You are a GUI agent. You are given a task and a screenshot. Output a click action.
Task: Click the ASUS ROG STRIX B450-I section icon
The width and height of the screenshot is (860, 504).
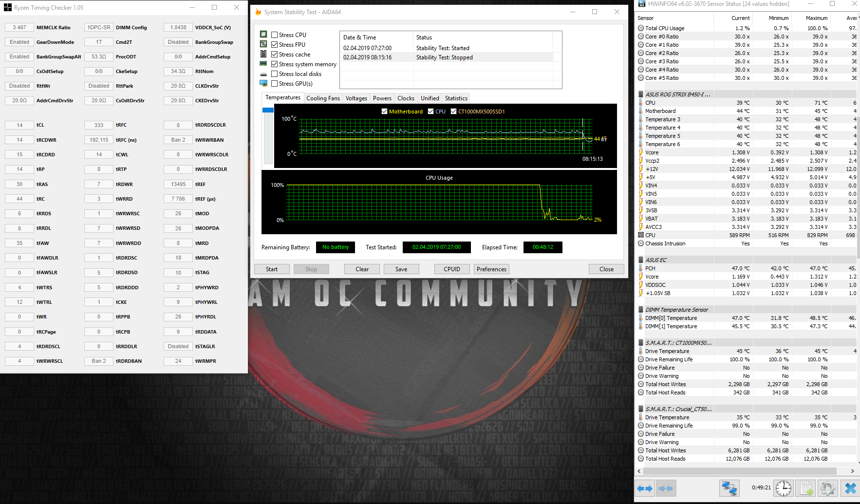pos(641,94)
